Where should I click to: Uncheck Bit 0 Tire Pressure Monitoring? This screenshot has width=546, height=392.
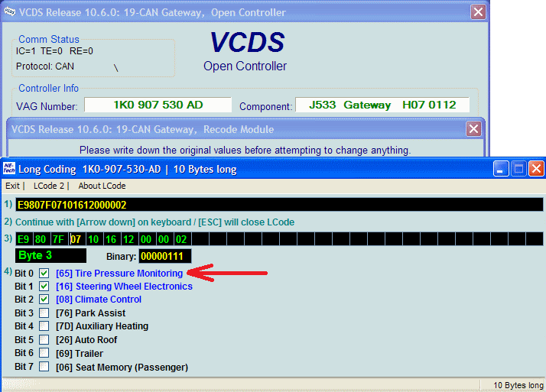click(44, 273)
